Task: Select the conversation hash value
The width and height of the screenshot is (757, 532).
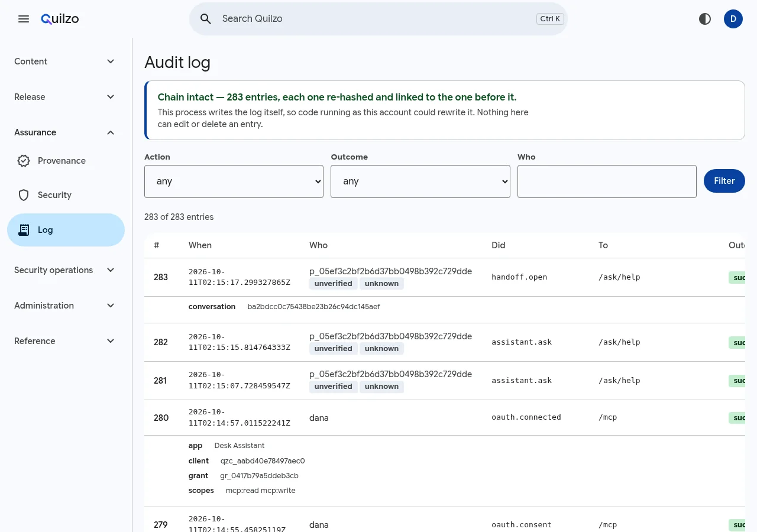Action: click(x=313, y=307)
